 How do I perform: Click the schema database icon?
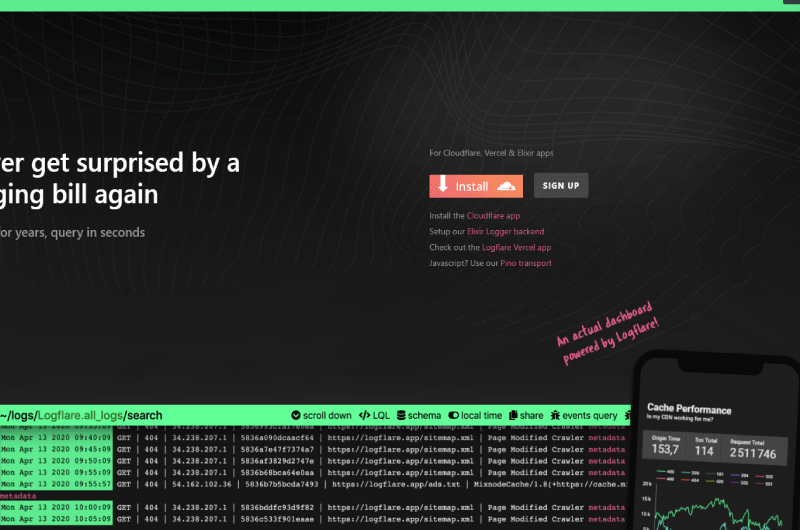coord(401,415)
